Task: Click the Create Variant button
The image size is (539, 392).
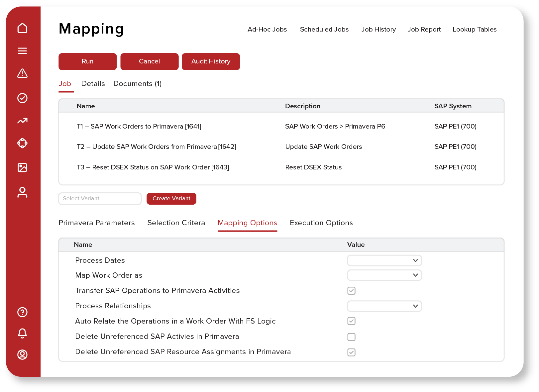Action: coord(171,199)
